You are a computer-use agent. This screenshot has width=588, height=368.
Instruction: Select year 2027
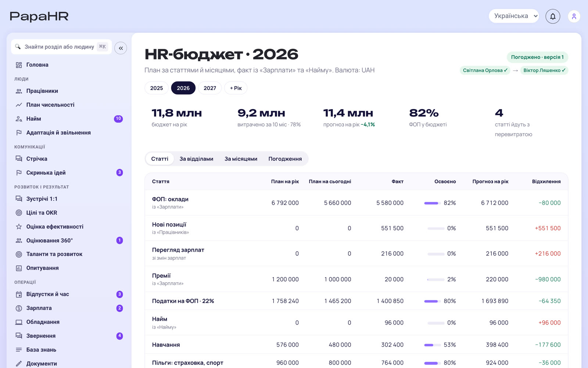[x=210, y=88]
